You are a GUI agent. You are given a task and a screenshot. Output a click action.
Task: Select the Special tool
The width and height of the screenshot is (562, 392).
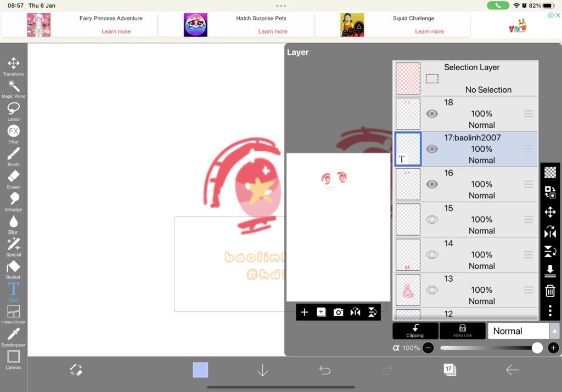pyautogui.click(x=13, y=247)
